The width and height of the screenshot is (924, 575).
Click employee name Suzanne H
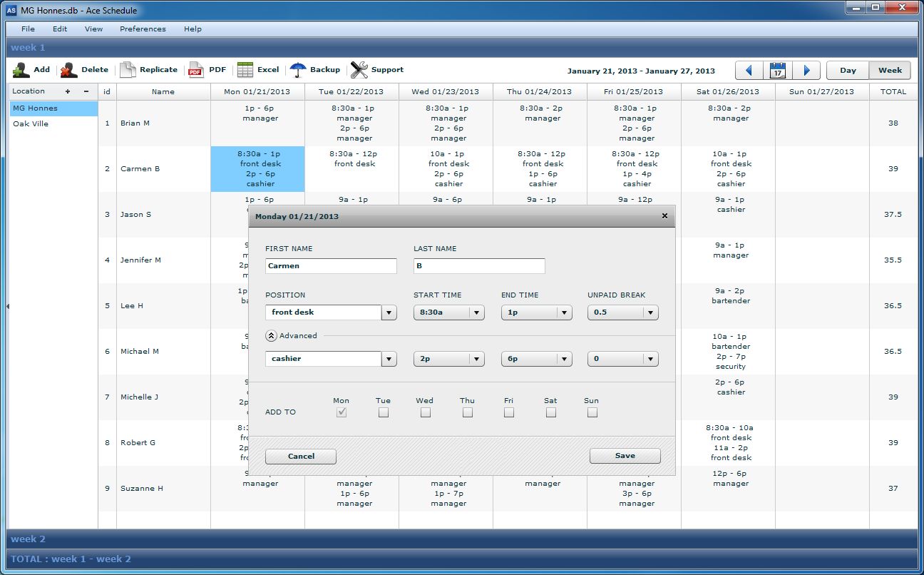(141, 489)
